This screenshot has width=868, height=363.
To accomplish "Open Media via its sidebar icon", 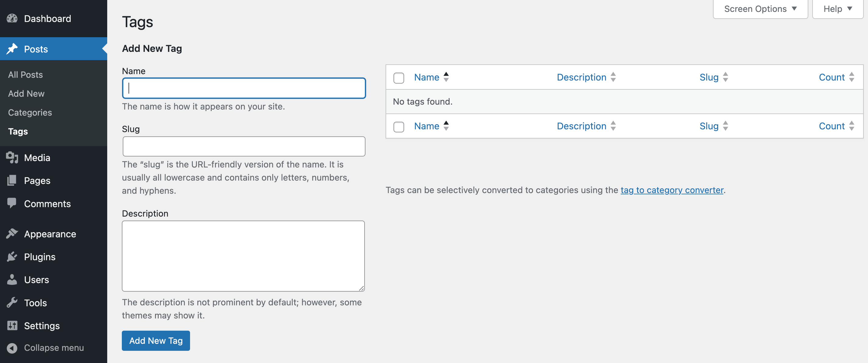I will [x=12, y=157].
